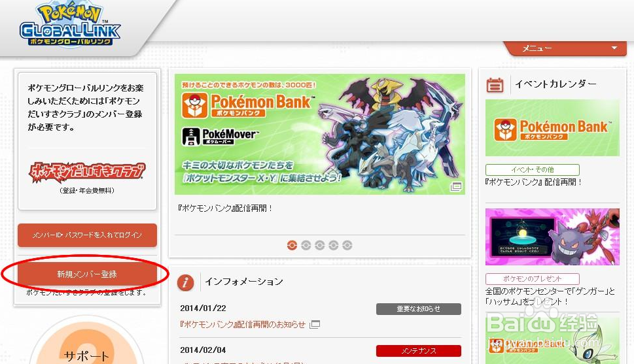Click the メニュー dropdown arrow

[x=614, y=48]
